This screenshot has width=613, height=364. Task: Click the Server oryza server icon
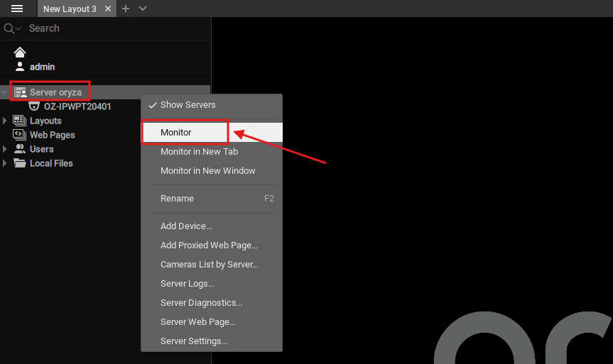pyautogui.click(x=20, y=92)
